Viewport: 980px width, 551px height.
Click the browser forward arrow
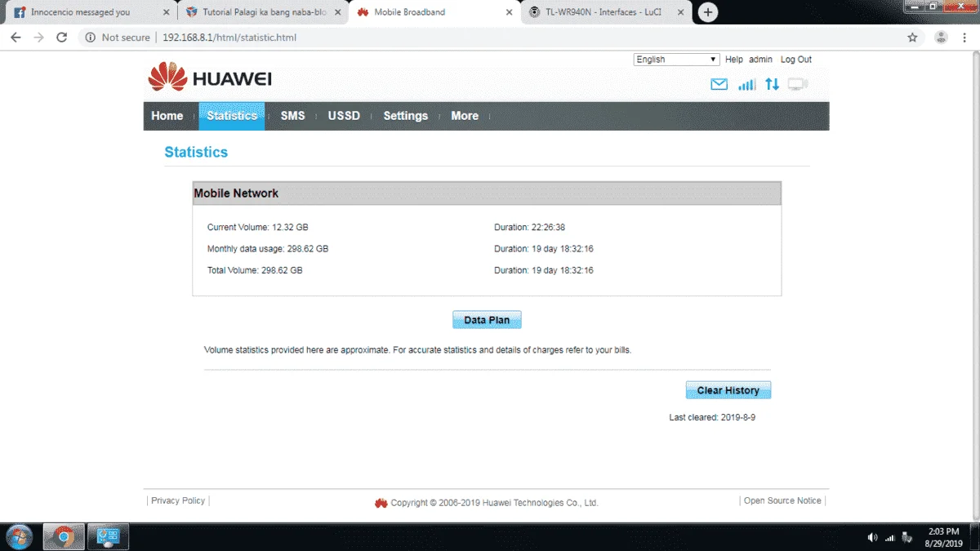pyautogui.click(x=38, y=38)
